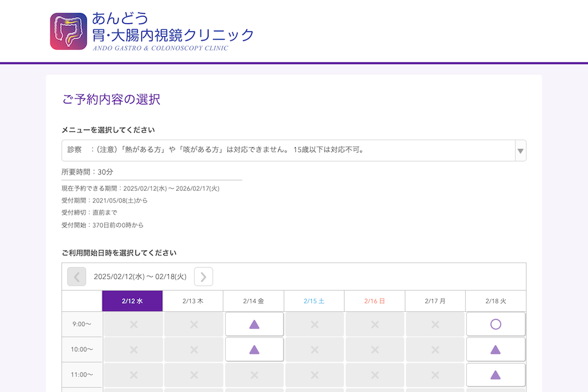588x392 pixels.
Task: Expand menu list with the gray arrow
Action: pyautogui.click(x=520, y=151)
